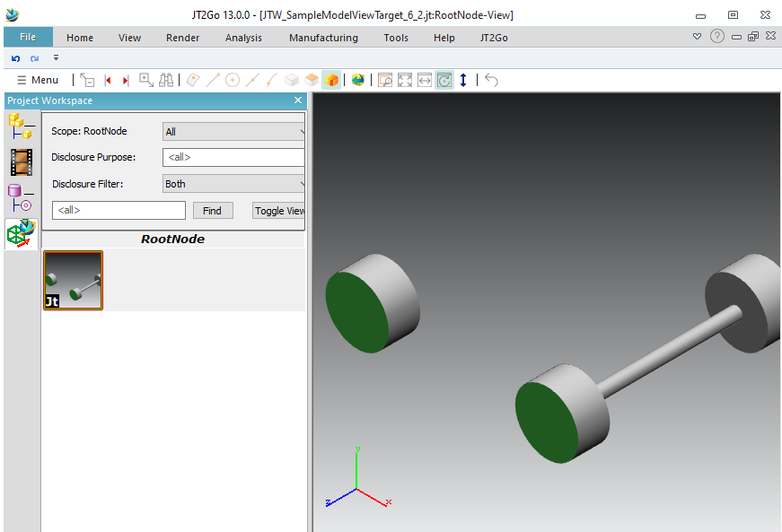Switch to the Manufacturing ribbon tab
This screenshot has height=532, width=782.
tap(324, 38)
